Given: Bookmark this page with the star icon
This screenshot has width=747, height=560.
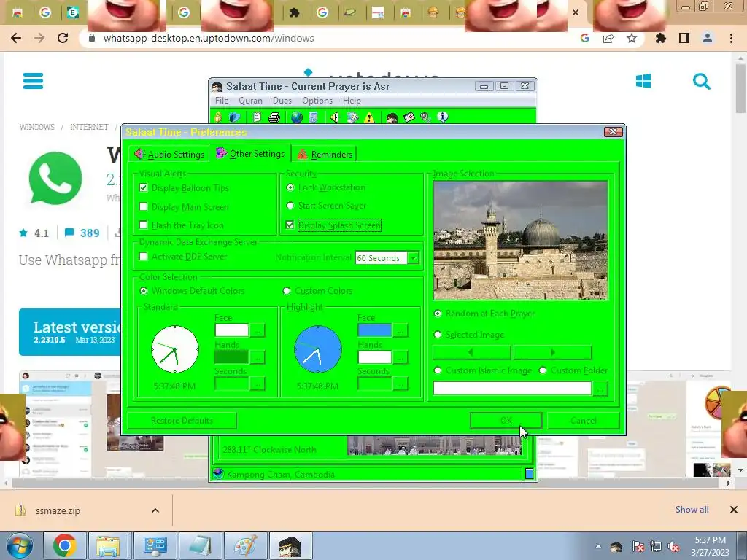Looking at the screenshot, I should click(x=632, y=38).
